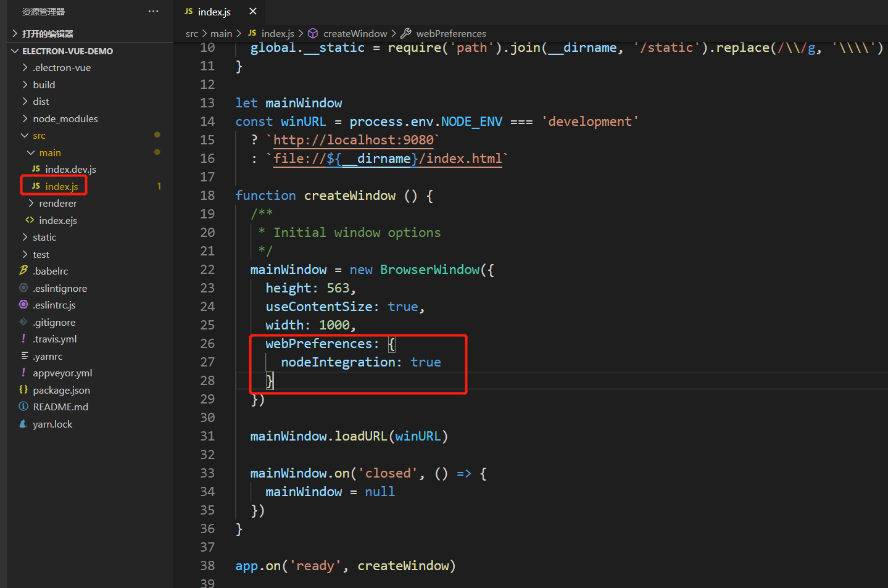Expand the renderer folder

coord(58,203)
